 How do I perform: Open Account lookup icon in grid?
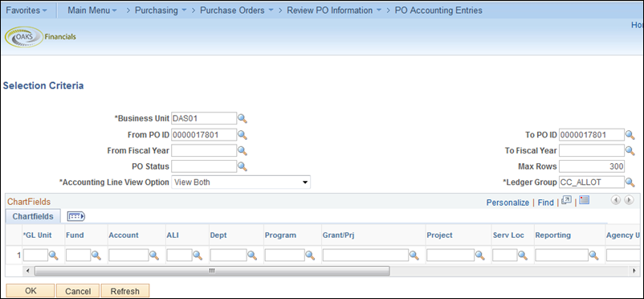(154, 256)
